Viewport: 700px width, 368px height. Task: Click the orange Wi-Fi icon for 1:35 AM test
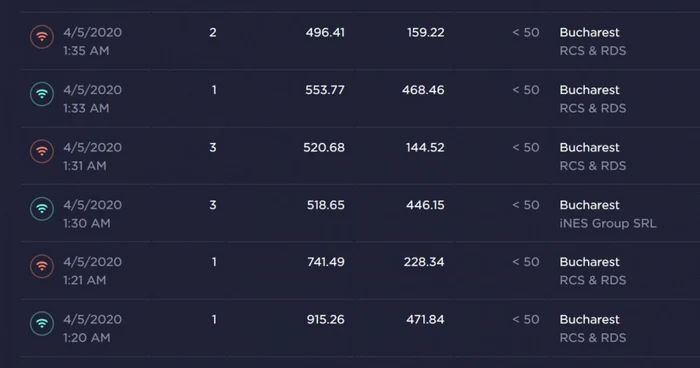click(42, 37)
